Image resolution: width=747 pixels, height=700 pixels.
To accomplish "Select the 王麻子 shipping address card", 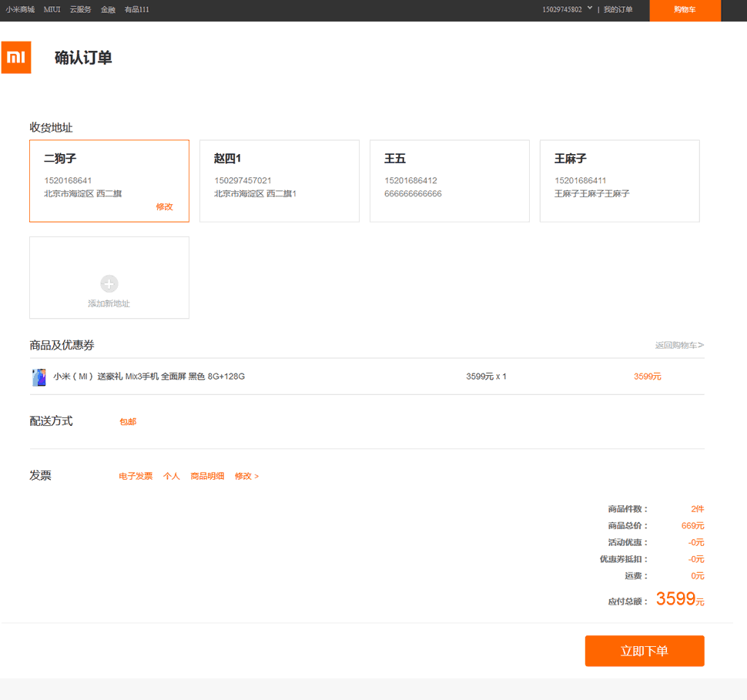I will [619, 181].
